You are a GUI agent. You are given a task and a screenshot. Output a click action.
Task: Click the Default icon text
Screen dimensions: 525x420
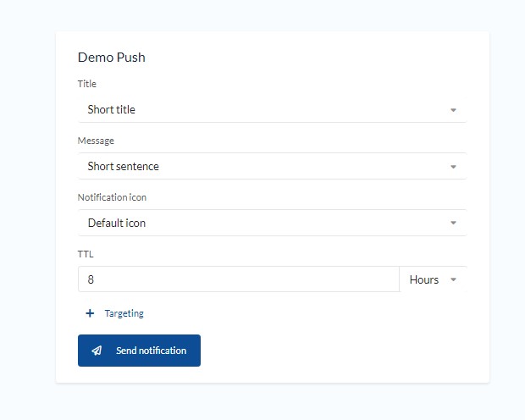coord(117,223)
